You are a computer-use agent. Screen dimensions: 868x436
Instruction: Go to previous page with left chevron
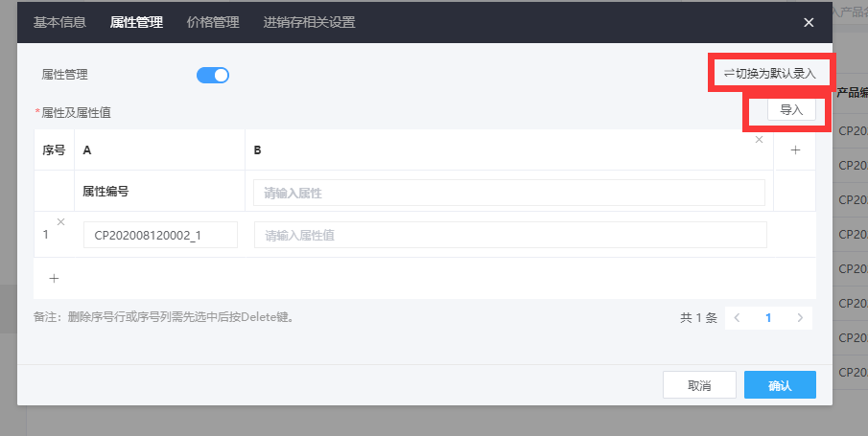click(x=737, y=317)
